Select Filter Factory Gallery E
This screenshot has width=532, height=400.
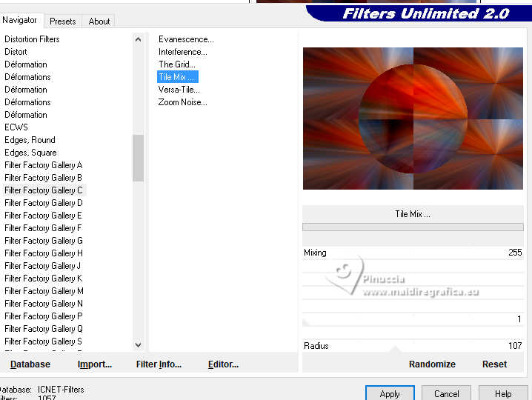coord(43,216)
